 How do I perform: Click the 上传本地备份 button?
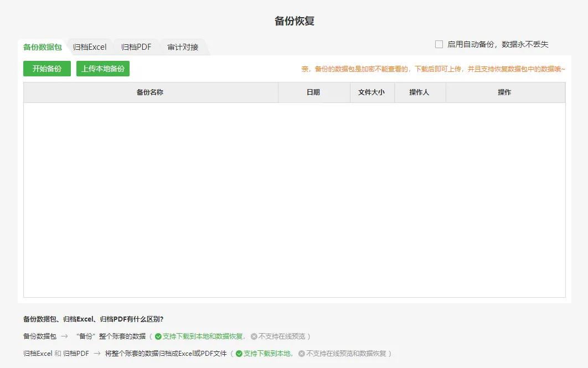coord(103,69)
